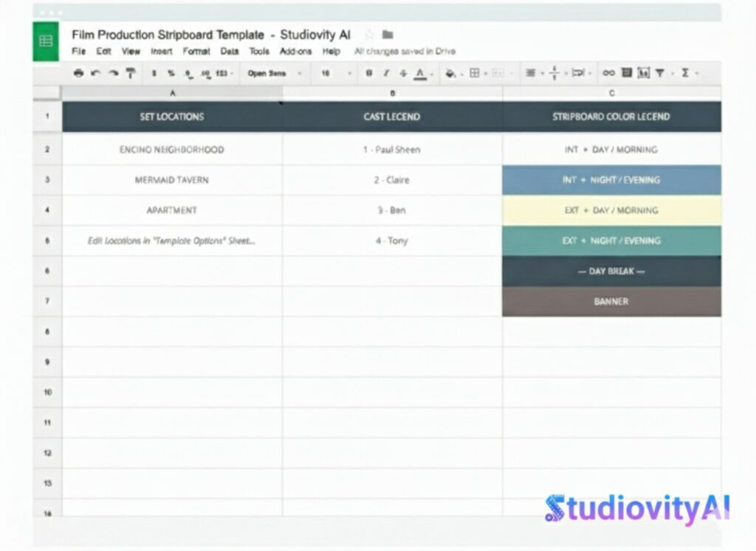Insert a link via chain icon
The height and width of the screenshot is (551, 756).
[608, 73]
